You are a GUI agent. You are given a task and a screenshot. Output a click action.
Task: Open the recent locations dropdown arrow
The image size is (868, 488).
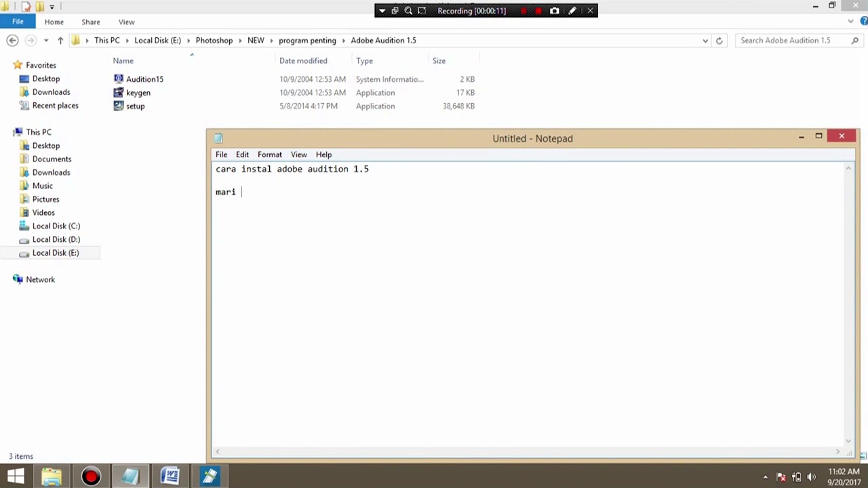click(x=46, y=41)
